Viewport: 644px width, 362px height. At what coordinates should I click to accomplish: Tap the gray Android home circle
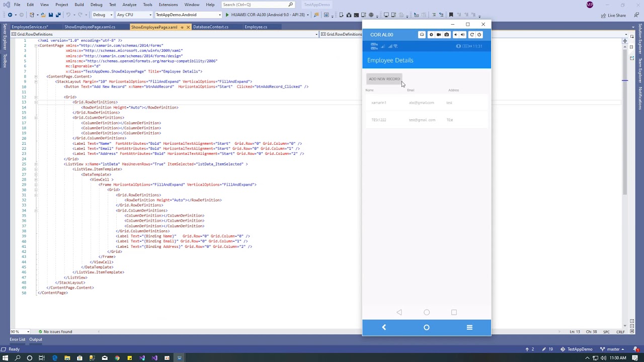pyautogui.click(x=427, y=312)
